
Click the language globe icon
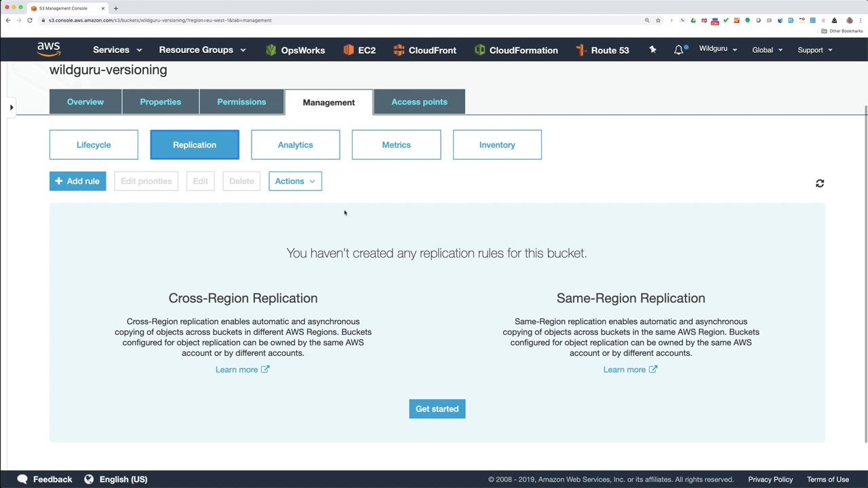coord(89,479)
